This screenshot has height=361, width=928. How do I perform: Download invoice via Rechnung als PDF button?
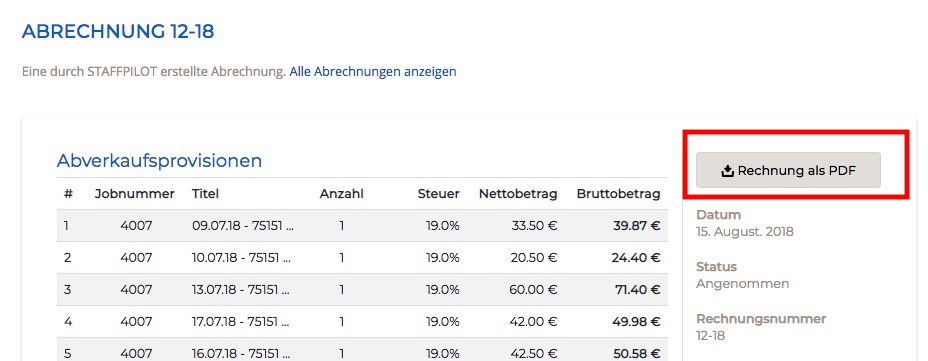click(788, 170)
